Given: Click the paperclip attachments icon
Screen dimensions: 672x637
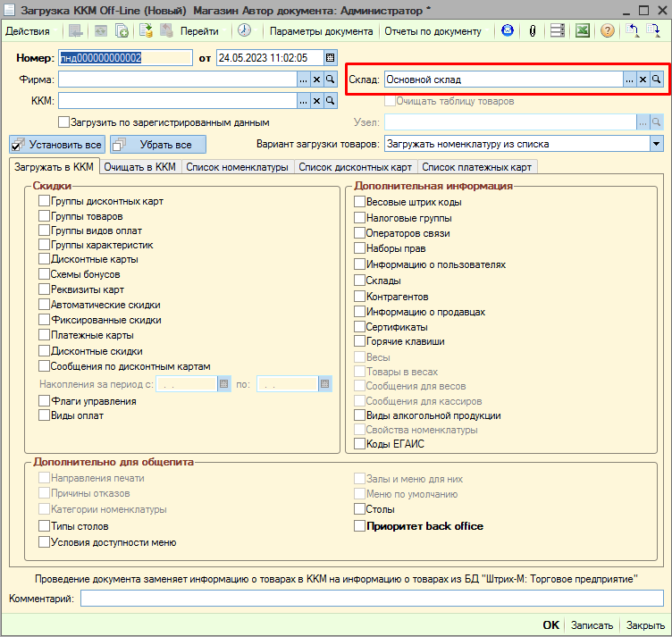Looking at the screenshot, I should point(533,31).
